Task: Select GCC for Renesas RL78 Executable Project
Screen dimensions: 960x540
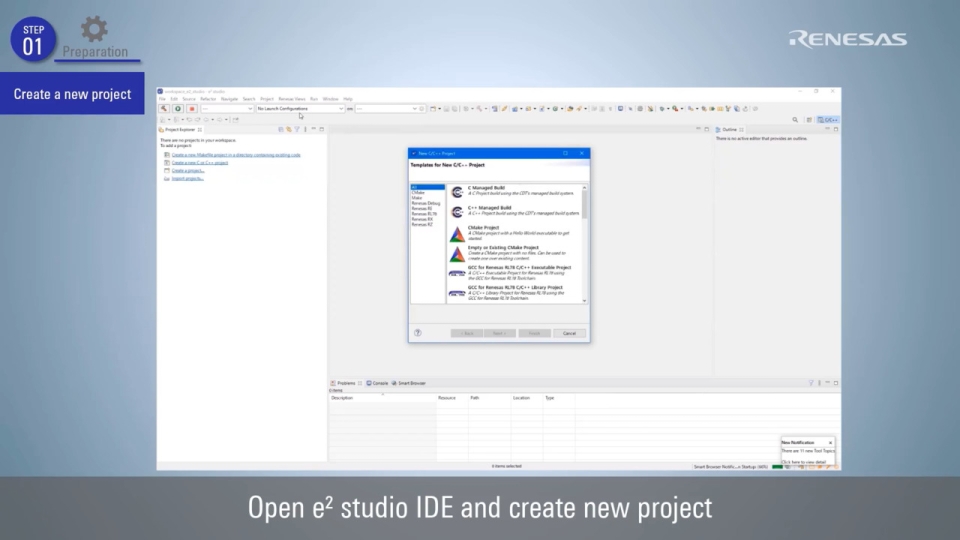Action: click(x=514, y=273)
